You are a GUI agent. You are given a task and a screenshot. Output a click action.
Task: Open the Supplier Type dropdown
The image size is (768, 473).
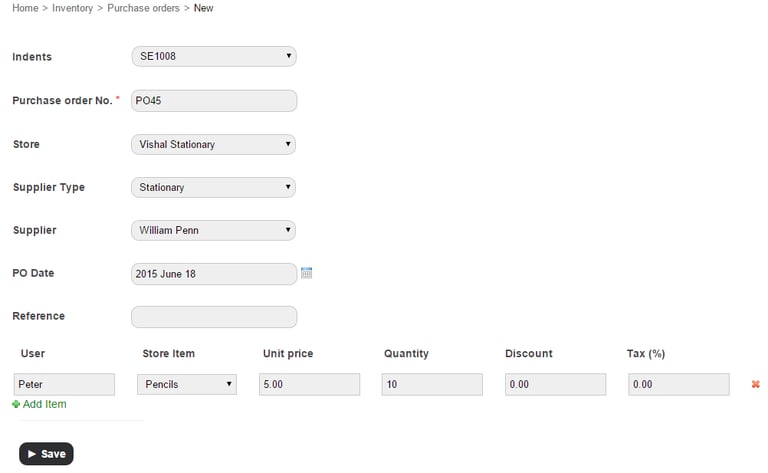214,187
